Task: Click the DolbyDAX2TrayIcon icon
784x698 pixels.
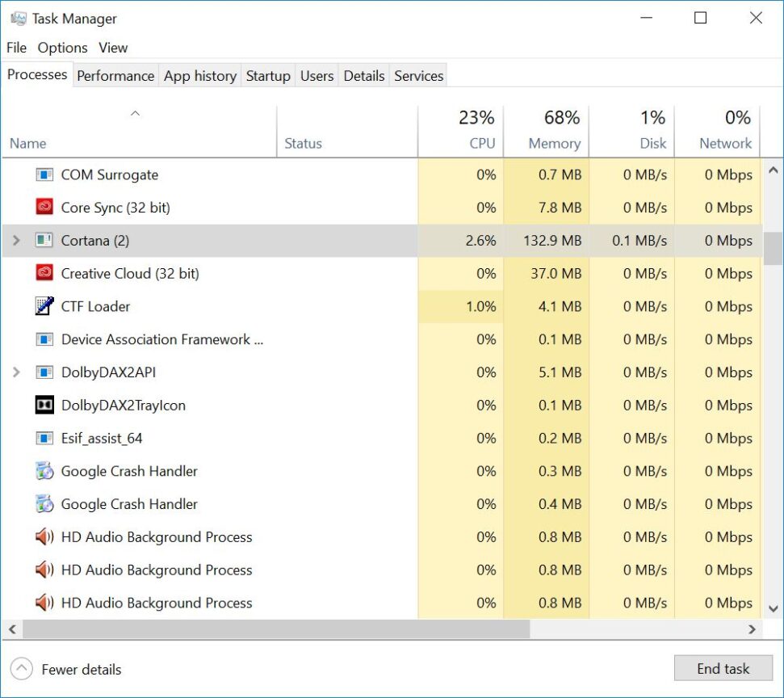Action: click(x=44, y=405)
